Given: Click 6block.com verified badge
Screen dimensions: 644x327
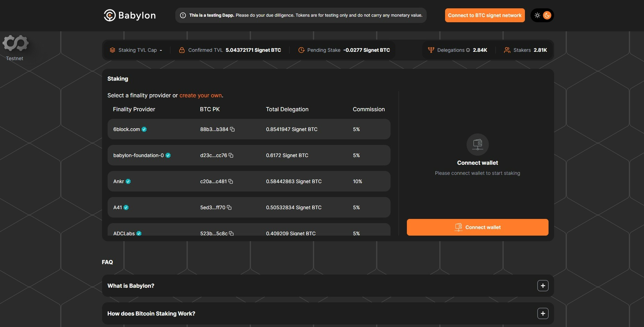Looking at the screenshot, I should click(x=144, y=129).
